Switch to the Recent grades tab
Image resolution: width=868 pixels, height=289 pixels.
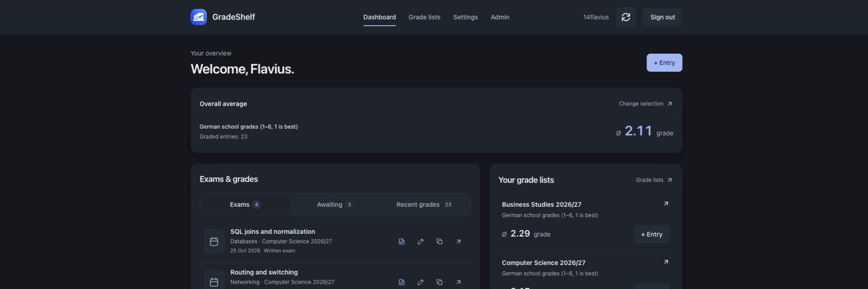pyautogui.click(x=424, y=205)
